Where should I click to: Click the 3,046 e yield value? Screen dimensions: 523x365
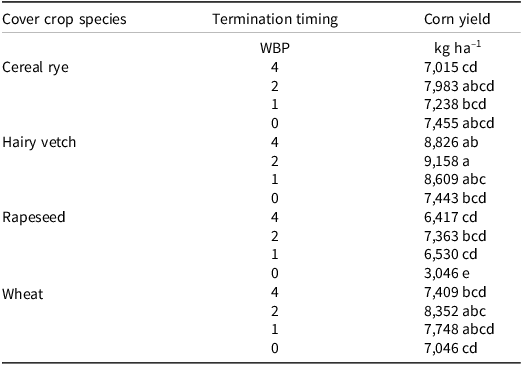pos(447,274)
